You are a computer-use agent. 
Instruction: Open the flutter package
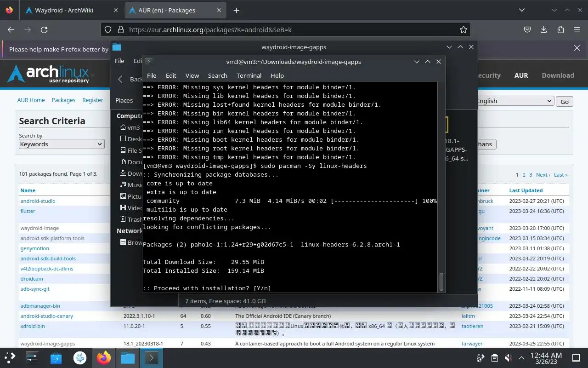click(28, 211)
